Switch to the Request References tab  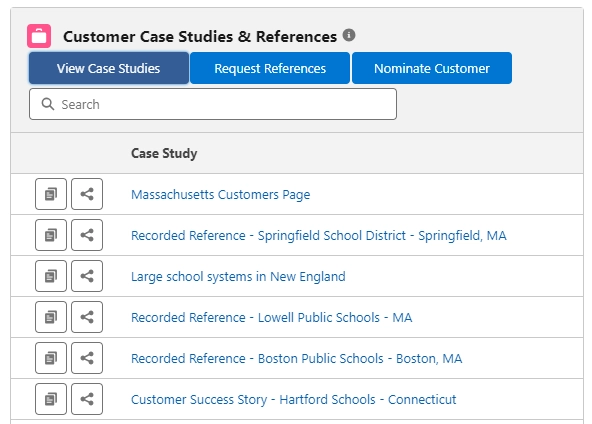270,68
